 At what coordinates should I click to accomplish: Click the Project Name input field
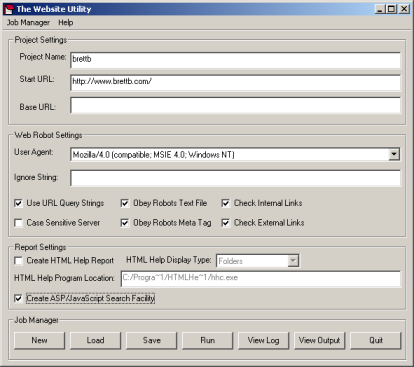pyautogui.click(x=235, y=60)
